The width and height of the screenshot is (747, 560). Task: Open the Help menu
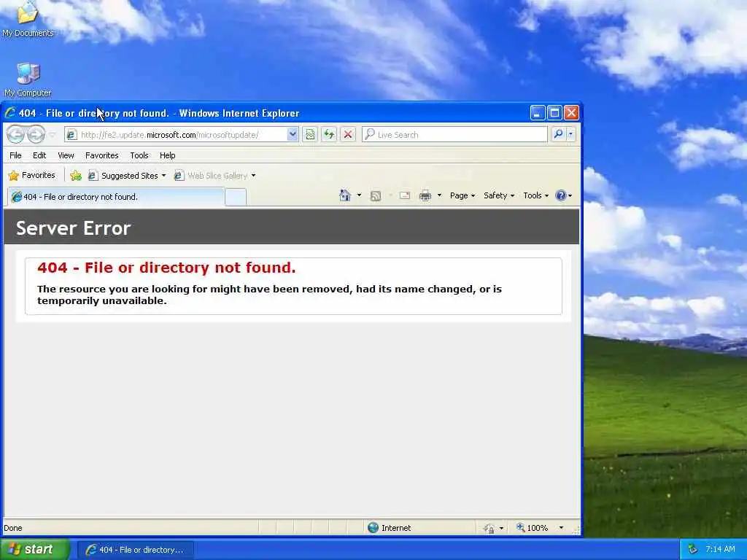click(x=167, y=155)
